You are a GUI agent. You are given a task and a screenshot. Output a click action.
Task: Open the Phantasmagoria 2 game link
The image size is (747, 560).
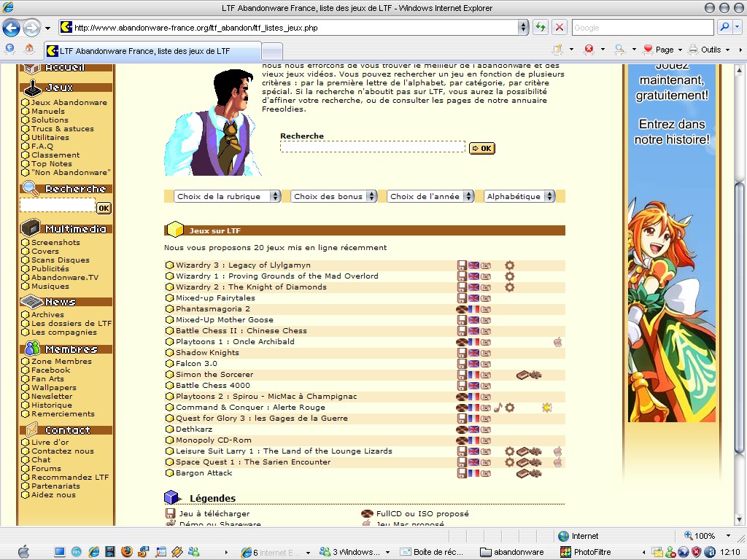pos(213,309)
